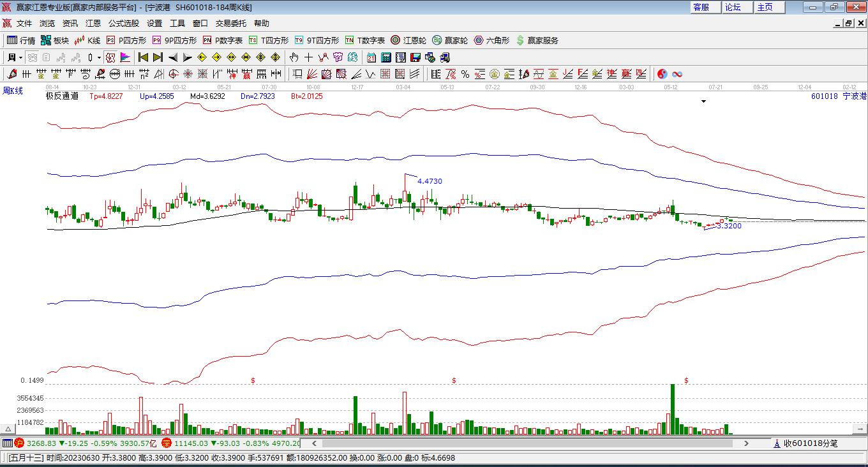This screenshot has width=868, height=467.
Task: Expand the small triangle above the chart
Action: tap(704, 101)
